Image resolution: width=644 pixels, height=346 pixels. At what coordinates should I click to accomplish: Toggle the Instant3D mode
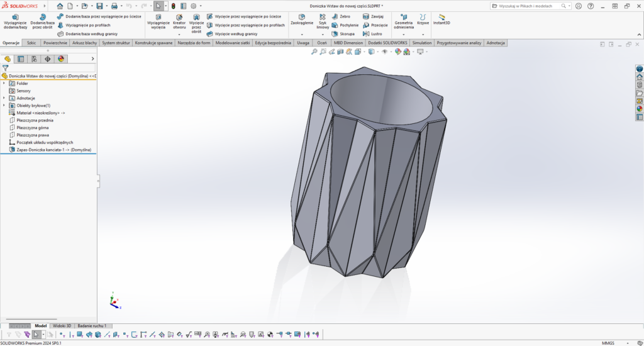441,19
